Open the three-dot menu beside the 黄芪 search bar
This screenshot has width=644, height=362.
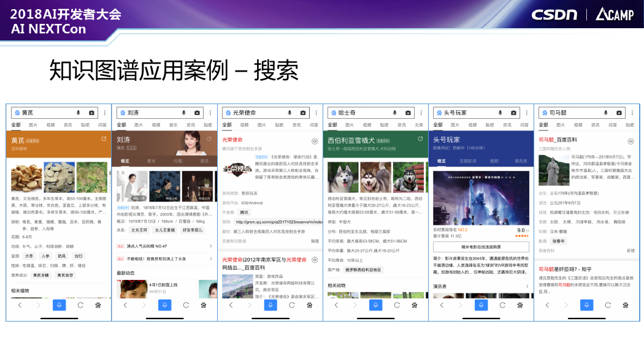pos(105,113)
